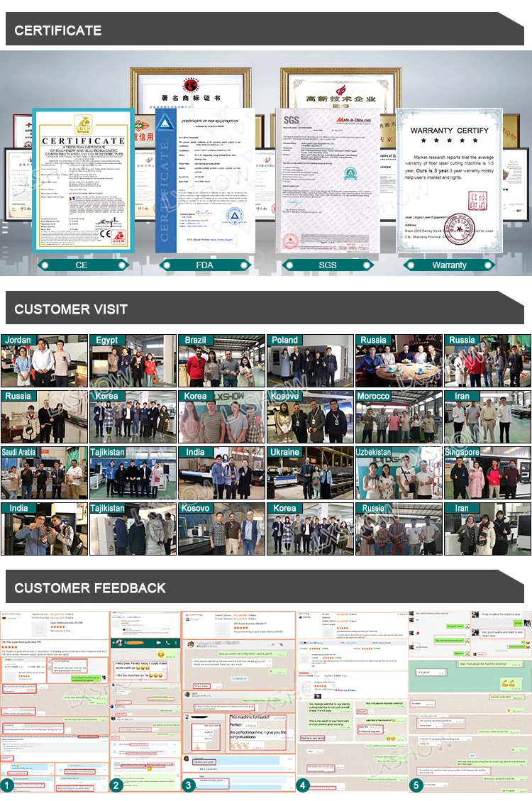Click the 'Ukraine' country label

coord(285,453)
